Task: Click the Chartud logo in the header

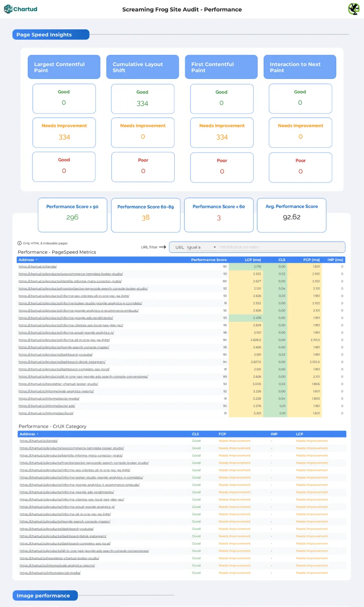Action: (21, 9)
